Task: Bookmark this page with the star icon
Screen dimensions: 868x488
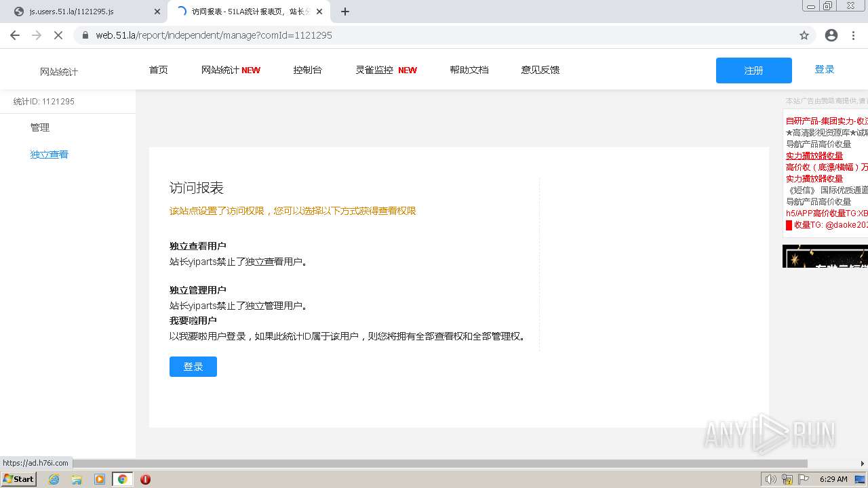Action: (x=804, y=35)
